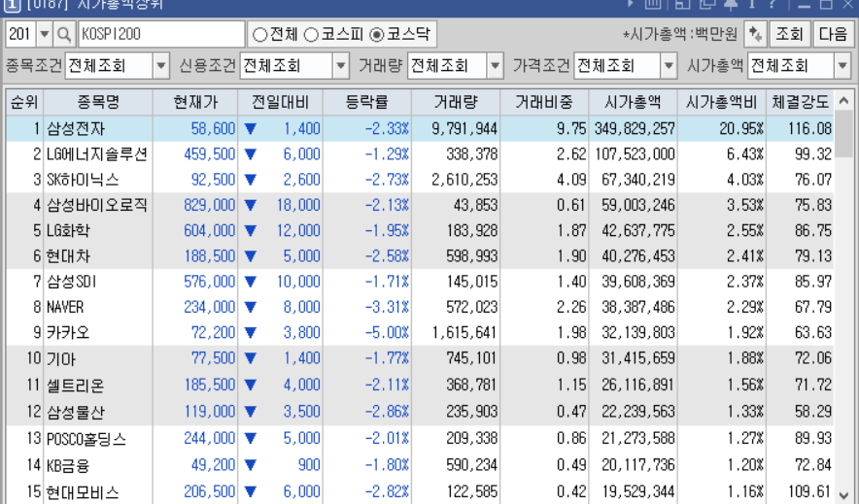Screen dimensions: 859x504
Task: Click the down-triangle icon in 삼성전자 row
Action: (x=251, y=128)
